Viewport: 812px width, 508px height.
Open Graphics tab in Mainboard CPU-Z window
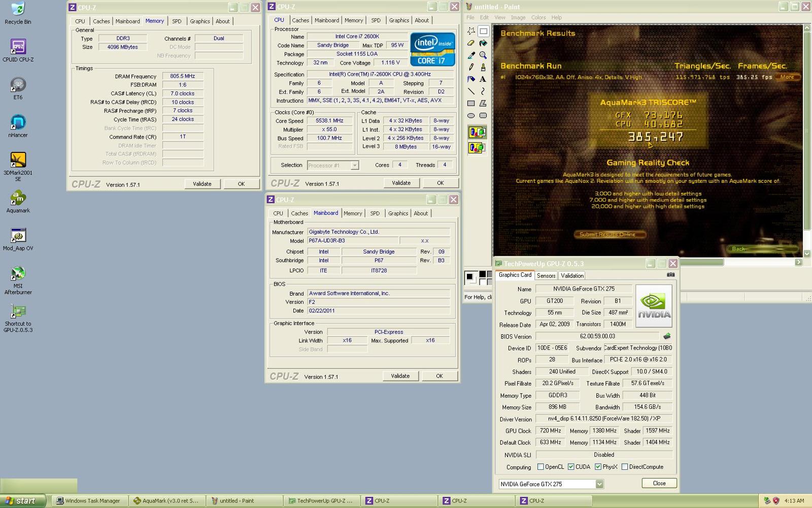coord(398,213)
